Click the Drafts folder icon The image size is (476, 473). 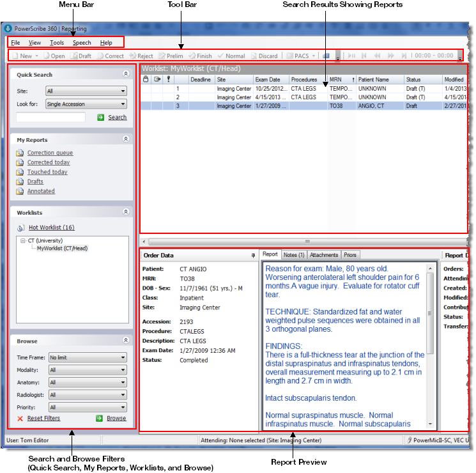(x=20, y=182)
